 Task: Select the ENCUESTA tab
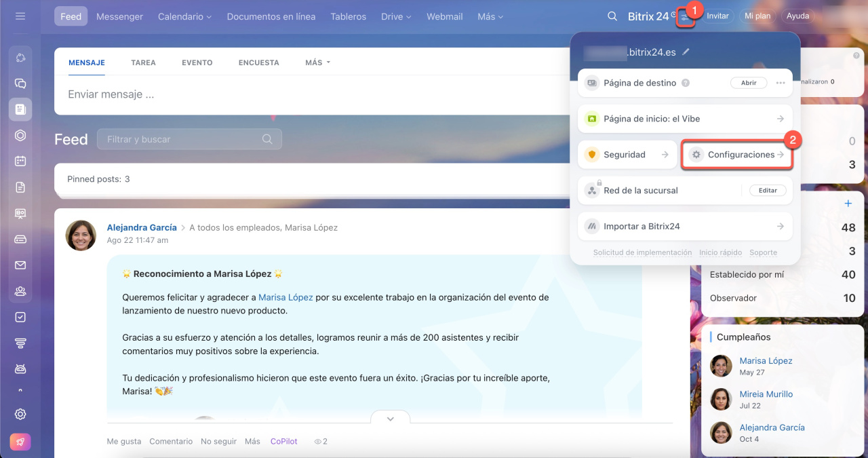(x=258, y=62)
